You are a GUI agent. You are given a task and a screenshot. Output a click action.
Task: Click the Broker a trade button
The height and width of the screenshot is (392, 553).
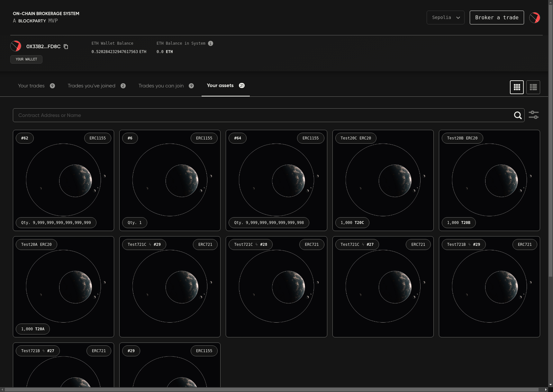(496, 18)
